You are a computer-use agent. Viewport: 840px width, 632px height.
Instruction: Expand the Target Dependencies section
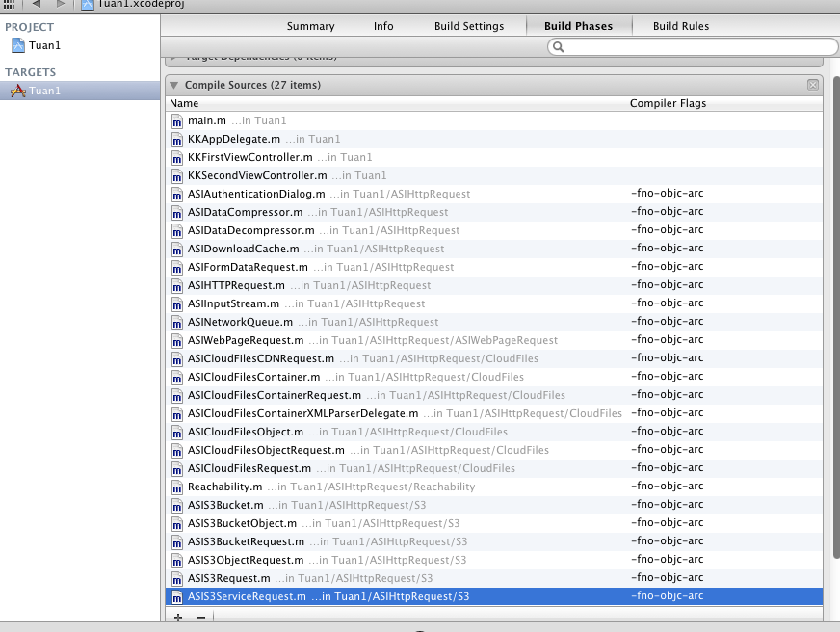click(173, 57)
